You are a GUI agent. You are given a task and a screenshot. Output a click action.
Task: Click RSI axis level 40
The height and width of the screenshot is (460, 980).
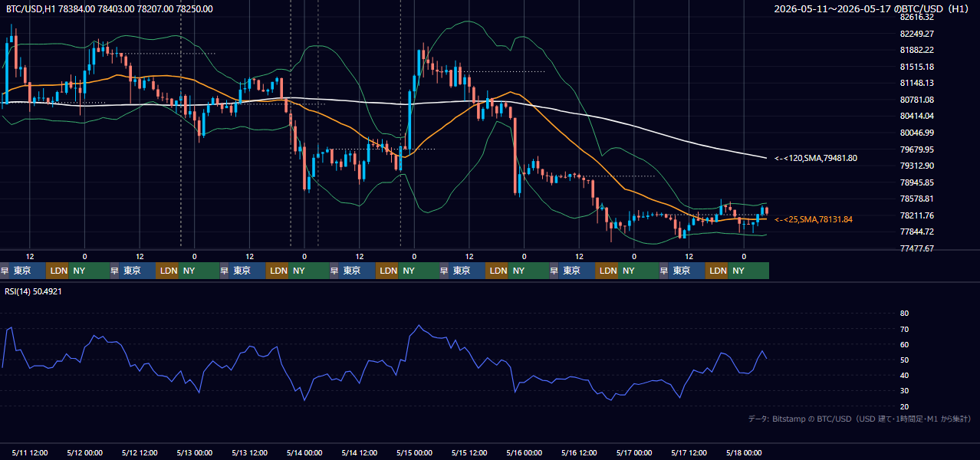904,375
